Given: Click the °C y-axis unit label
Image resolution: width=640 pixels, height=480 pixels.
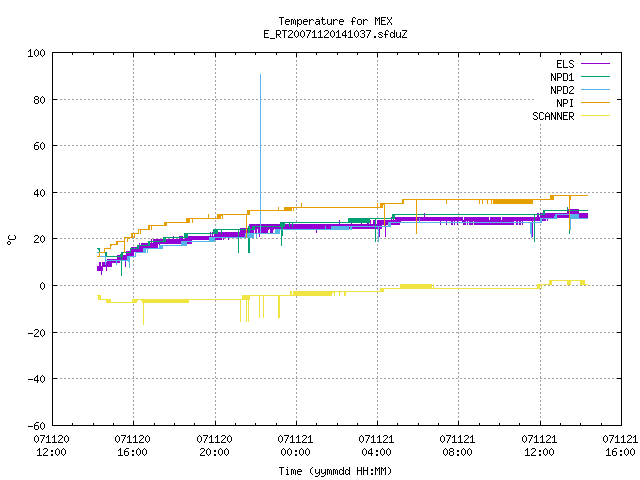Looking at the screenshot, I should [11, 240].
